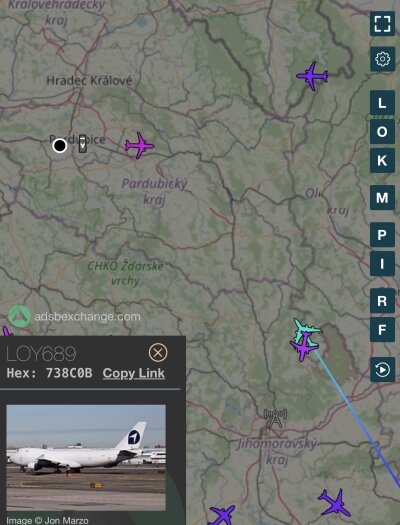Toggle the P map button
The image size is (400, 525).
pyautogui.click(x=382, y=235)
